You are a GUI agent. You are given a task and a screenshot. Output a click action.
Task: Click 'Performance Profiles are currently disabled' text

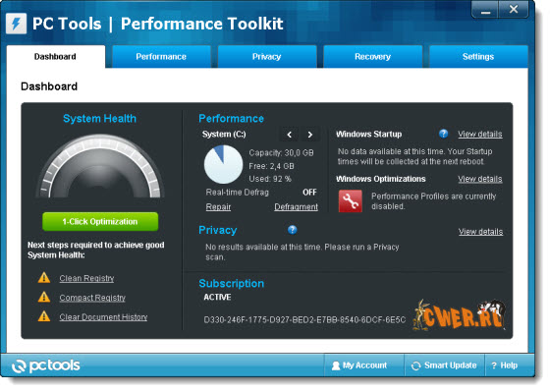(x=434, y=201)
